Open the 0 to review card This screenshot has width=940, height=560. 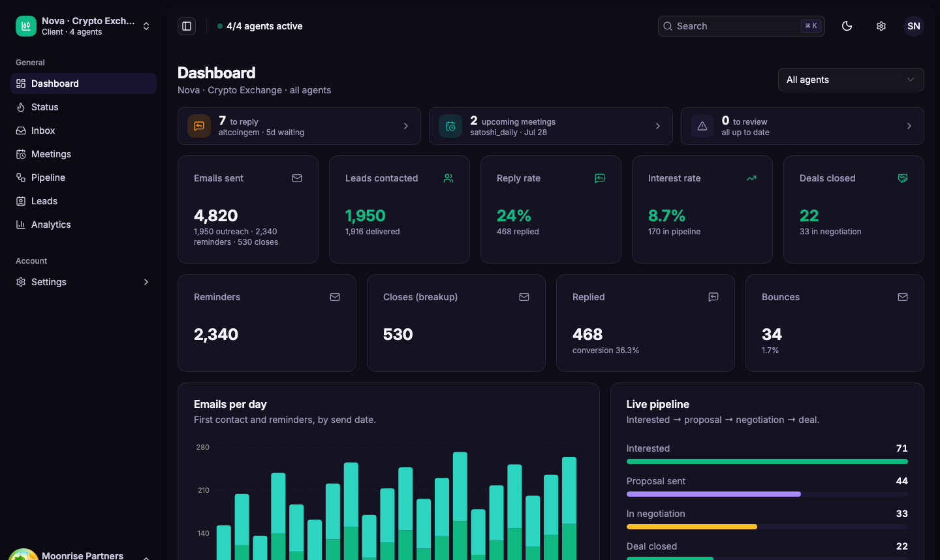point(802,126)
